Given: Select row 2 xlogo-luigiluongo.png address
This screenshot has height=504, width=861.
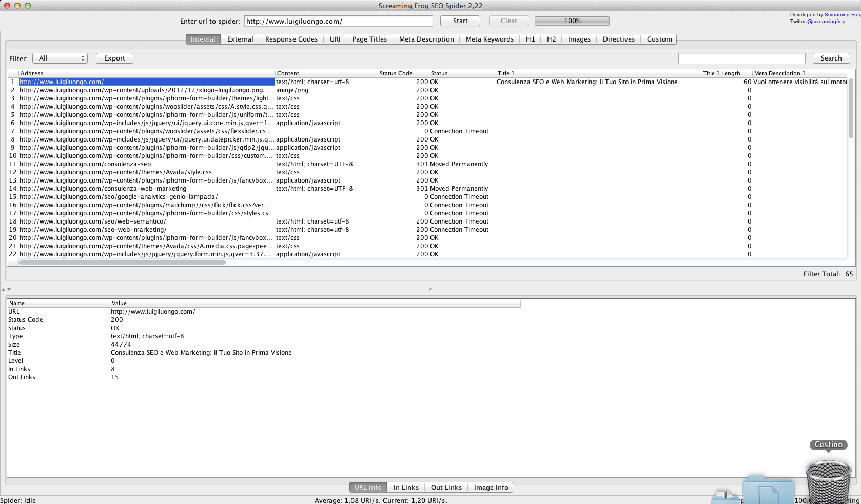Looking at the screenshot, I should (x=147, y=90).
